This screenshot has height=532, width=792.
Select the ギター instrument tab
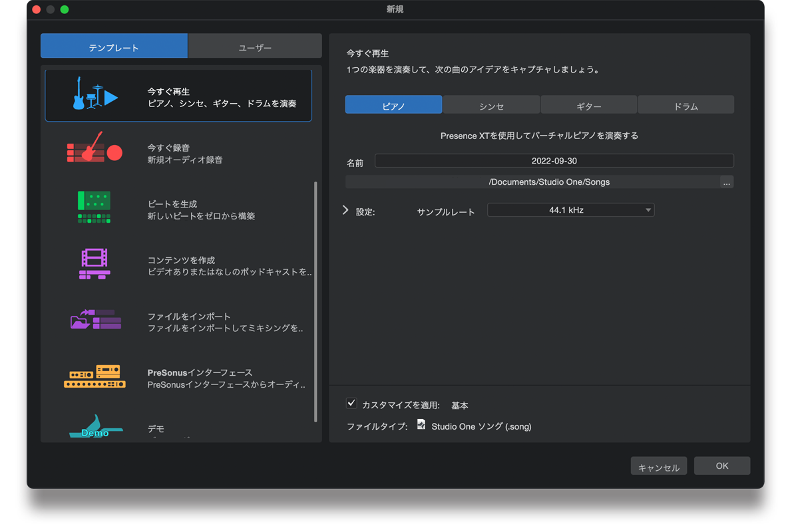coord(588,106)
